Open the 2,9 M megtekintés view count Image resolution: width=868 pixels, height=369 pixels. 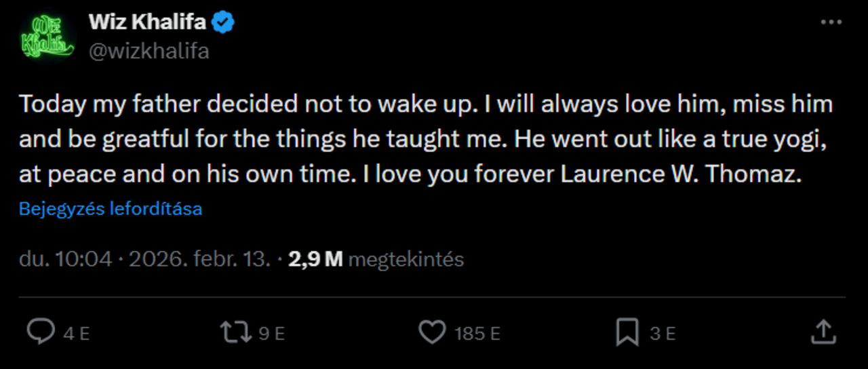click(x=376, y=259)
